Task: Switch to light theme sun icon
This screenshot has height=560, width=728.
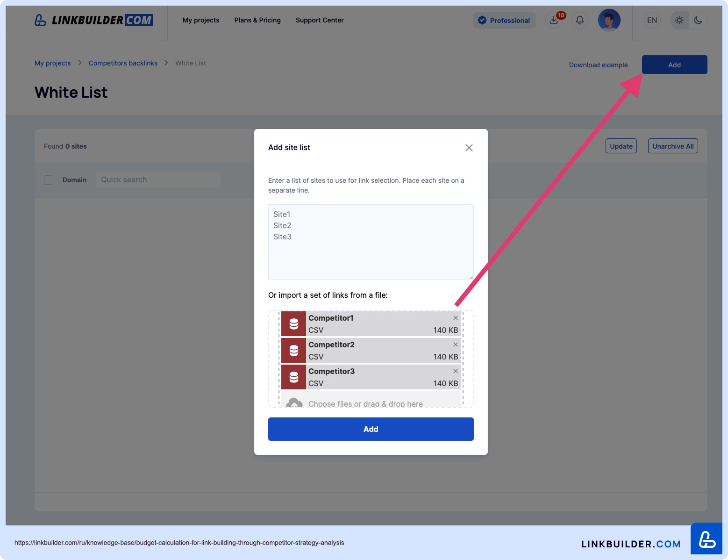Action: tap(679, 20)
